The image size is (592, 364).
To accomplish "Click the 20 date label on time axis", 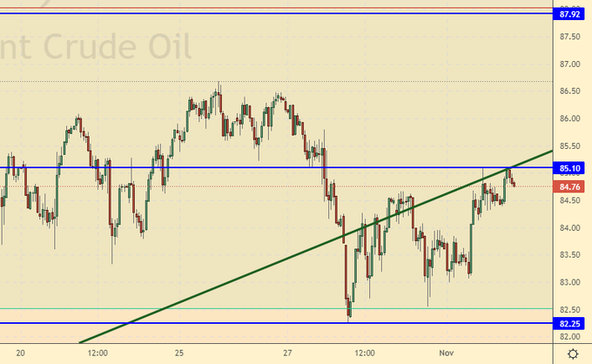I will click(x=21, y=353).
